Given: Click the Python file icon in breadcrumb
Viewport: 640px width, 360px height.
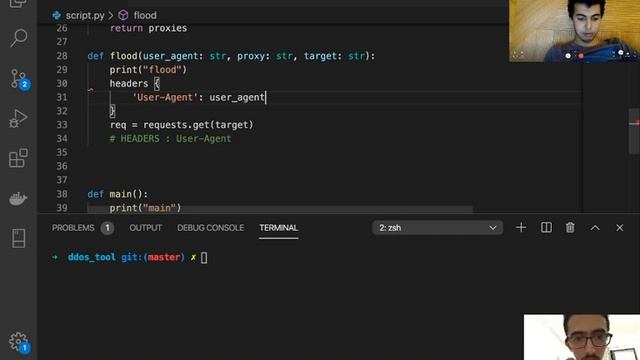Looking at the screenshot, I should (57, 16).
